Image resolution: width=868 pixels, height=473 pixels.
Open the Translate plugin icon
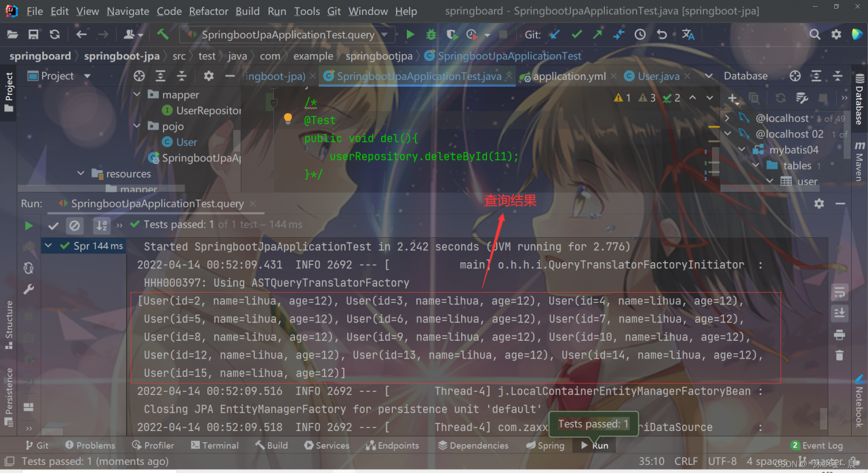(x=688, y=34)
